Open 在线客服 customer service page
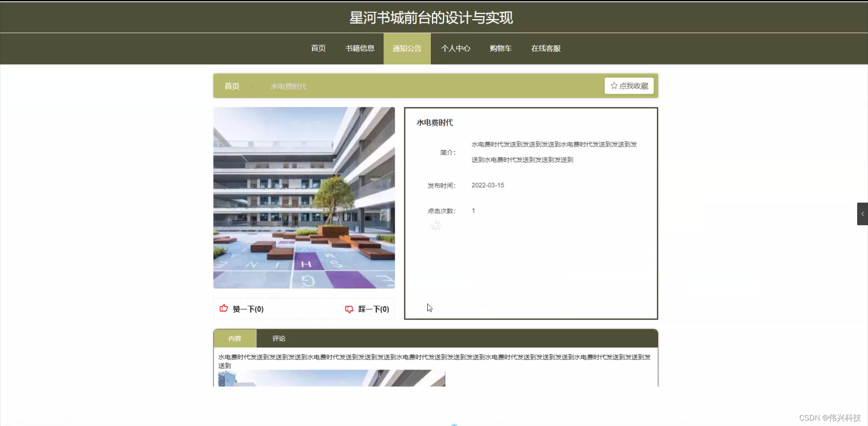Screen dimensions: 868x426 tap(545, 48)
